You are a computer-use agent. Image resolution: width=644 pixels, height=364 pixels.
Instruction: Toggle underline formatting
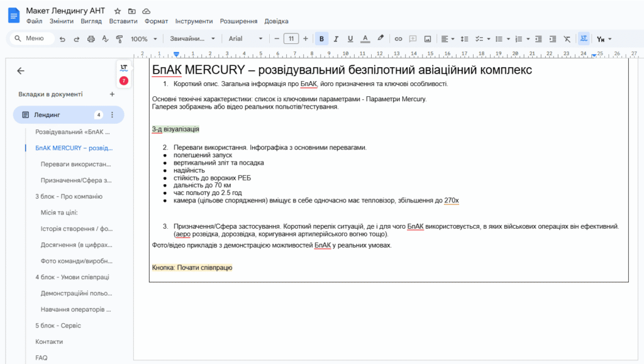click(350, 39)
